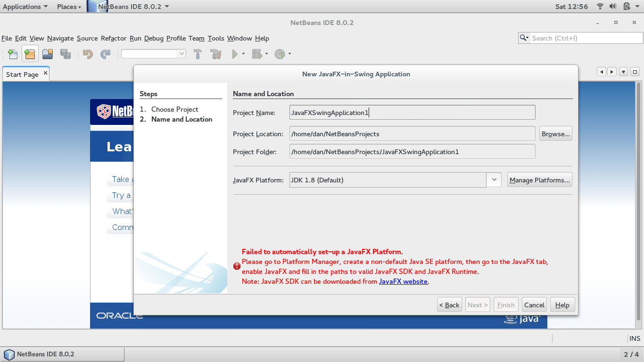Open the Tools menu
Image resolution: width=644 pixels, height=362 pixels.
pyautogui.click(x=216, y=38)
